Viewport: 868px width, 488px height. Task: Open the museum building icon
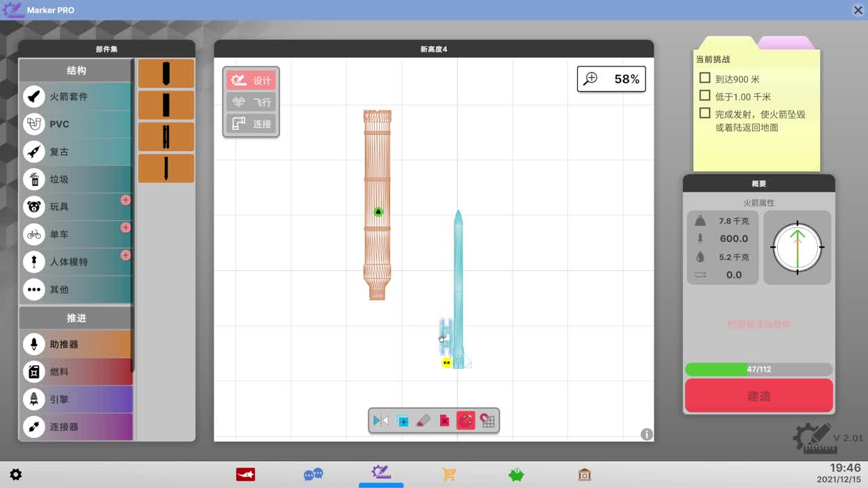pyautogui.click(x=584, y=474)
